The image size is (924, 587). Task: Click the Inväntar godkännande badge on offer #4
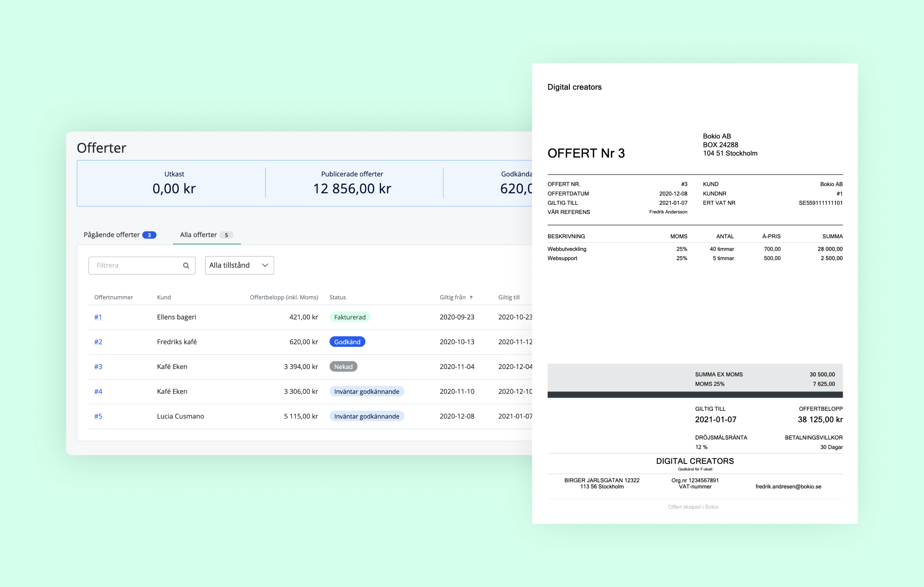tap(367, 391)
